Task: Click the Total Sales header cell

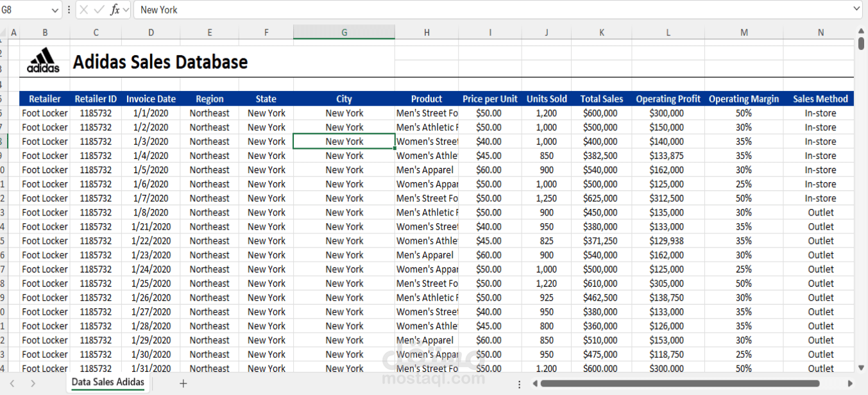Action: tap(602, 99)
